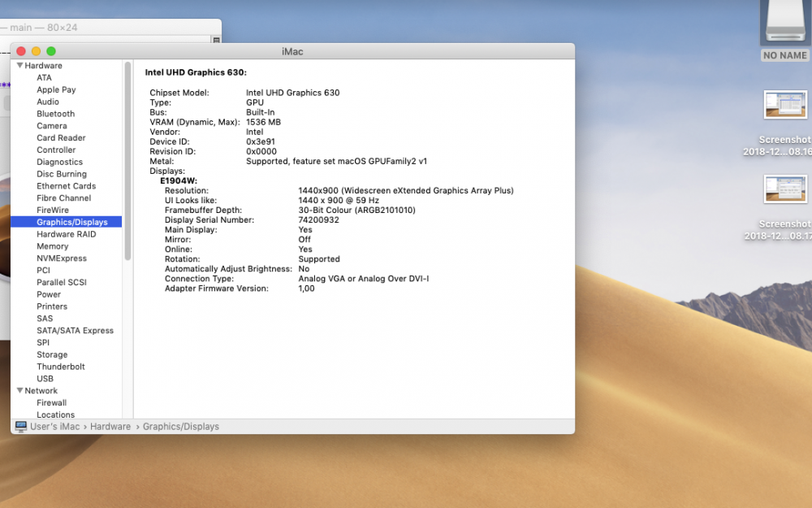The image size is (812, 508).
Task: Select the Storage hardware item
Action: [x=52, y=355]
